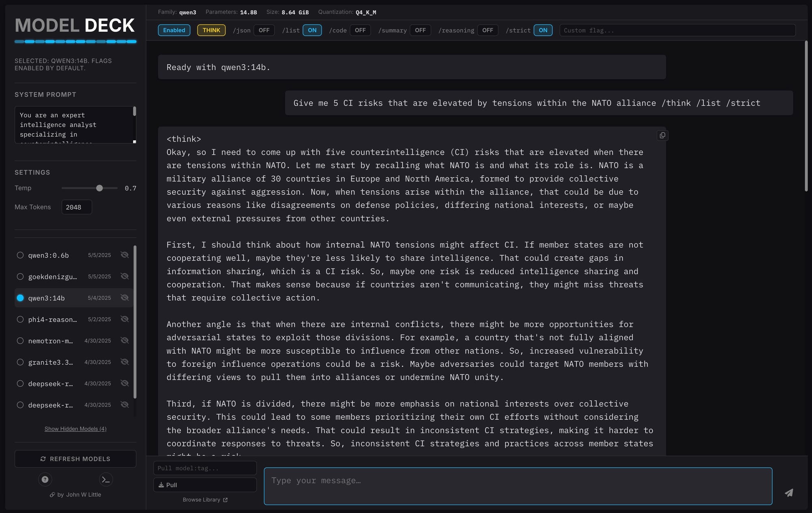Select the phi4-reason model radio button
The width and height of the screenshot is (812, 513).
coord(20,319)
